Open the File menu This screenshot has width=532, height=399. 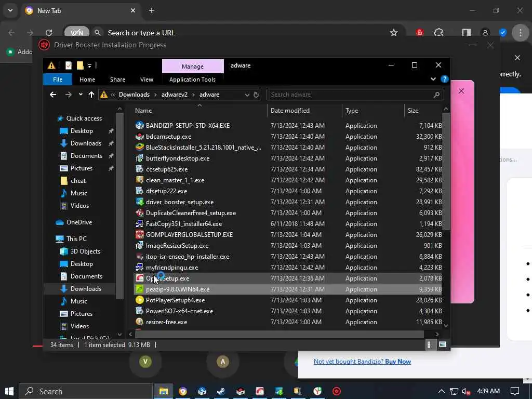[x=58, y=79]
